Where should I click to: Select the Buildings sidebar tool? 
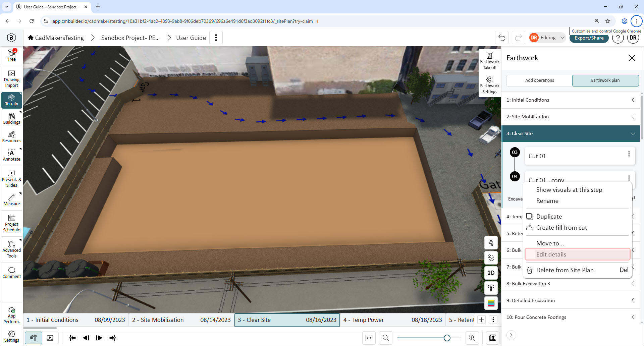[x=12, y=119]
